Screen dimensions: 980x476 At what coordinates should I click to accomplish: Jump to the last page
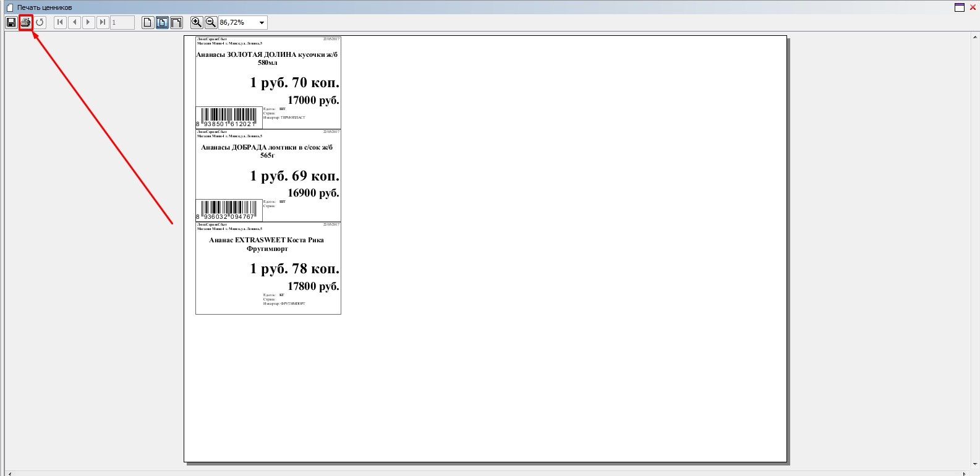click(103, 23)
